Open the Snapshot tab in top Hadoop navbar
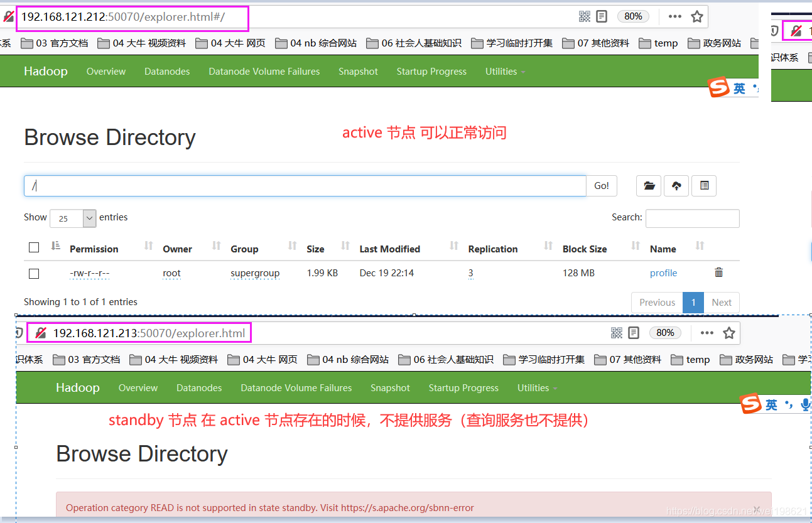Screen dimensions: 812x523 click(358, 72)
